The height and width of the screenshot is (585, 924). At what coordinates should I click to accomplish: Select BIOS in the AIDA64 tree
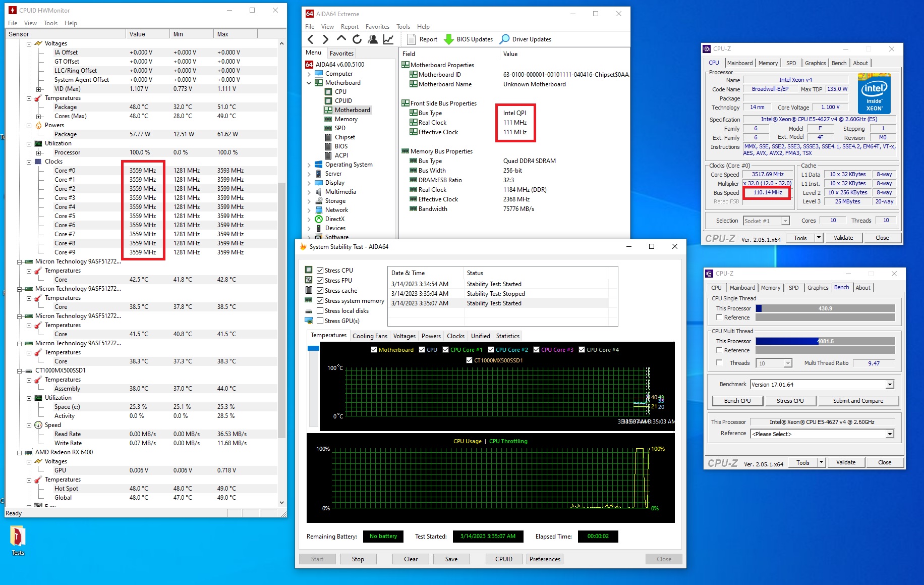click(336, 146)
